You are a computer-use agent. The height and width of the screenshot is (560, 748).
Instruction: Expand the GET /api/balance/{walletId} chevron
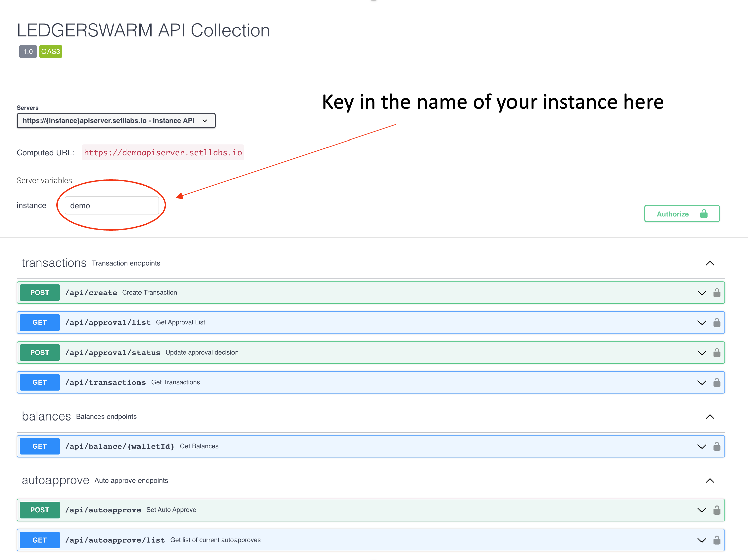click(x=702, y=446)
